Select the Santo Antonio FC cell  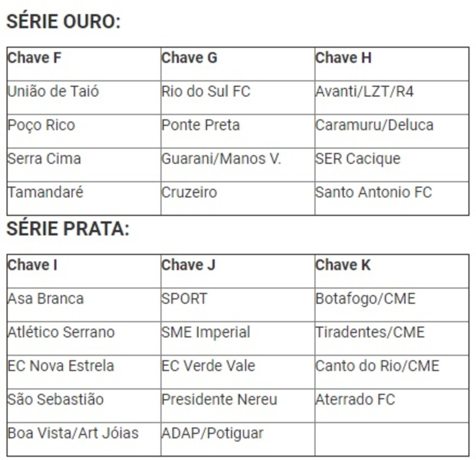(392, 199)
